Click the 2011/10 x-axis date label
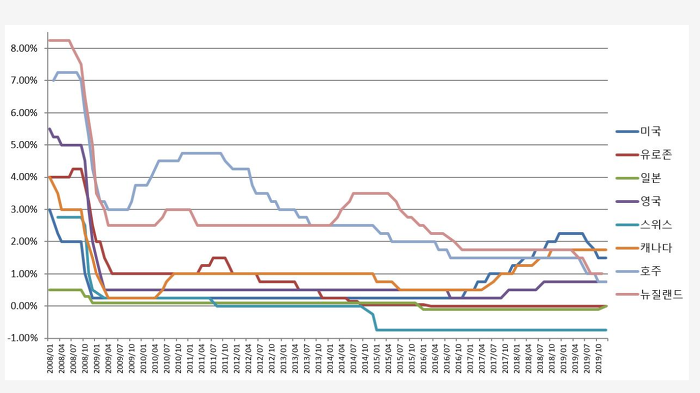Screen dimensions: 700x393 [225, 358]
